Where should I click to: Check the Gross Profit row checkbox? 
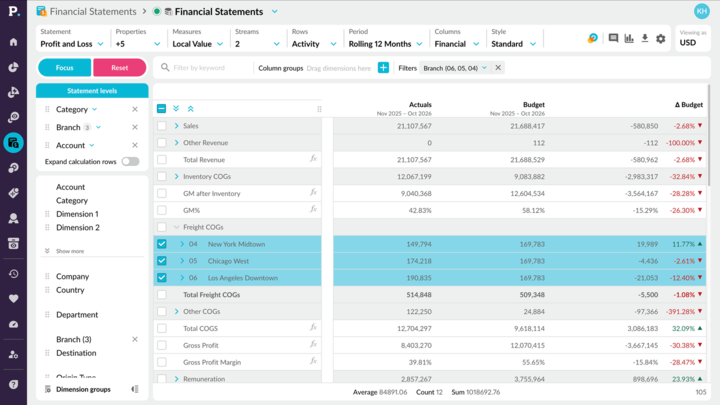tap(162, 345)
